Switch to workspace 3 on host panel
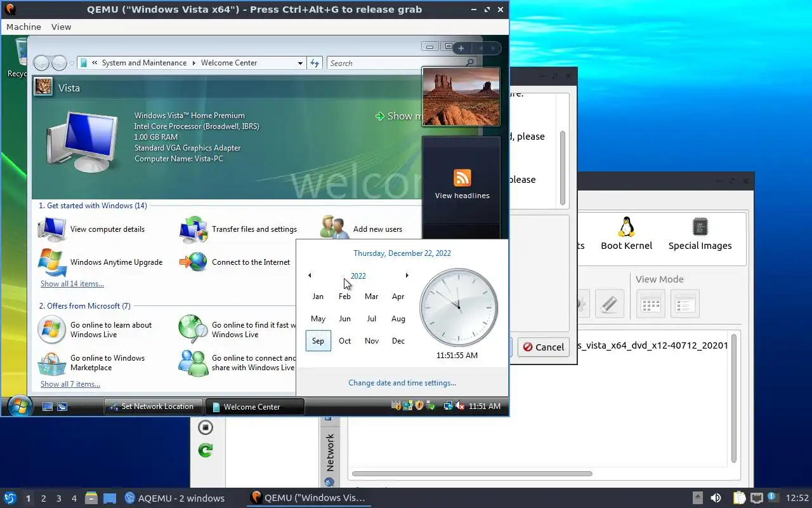Image resolution: width=812 pixels, height=508 pixels. (58, 498)
